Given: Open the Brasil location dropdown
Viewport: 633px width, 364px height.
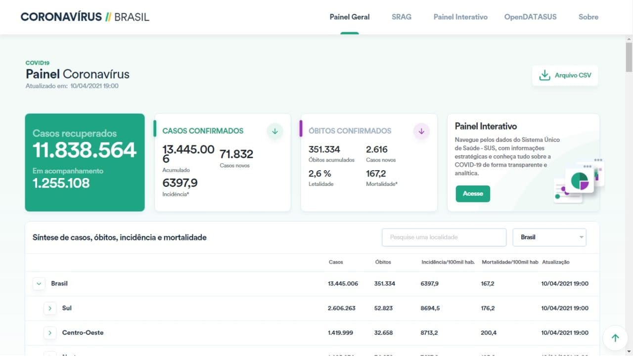Looking at the screenshot, I should [549, 237].
